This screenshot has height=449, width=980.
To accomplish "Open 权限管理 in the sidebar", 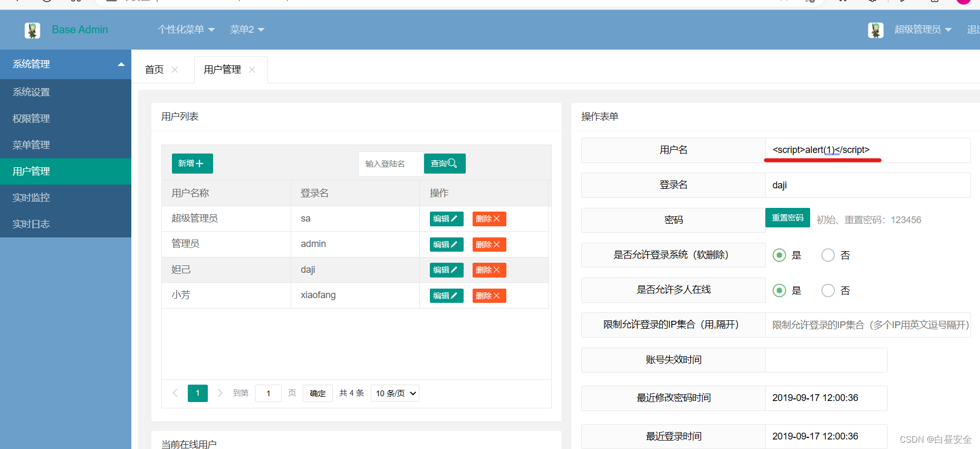I will click(x=65, y=119).
